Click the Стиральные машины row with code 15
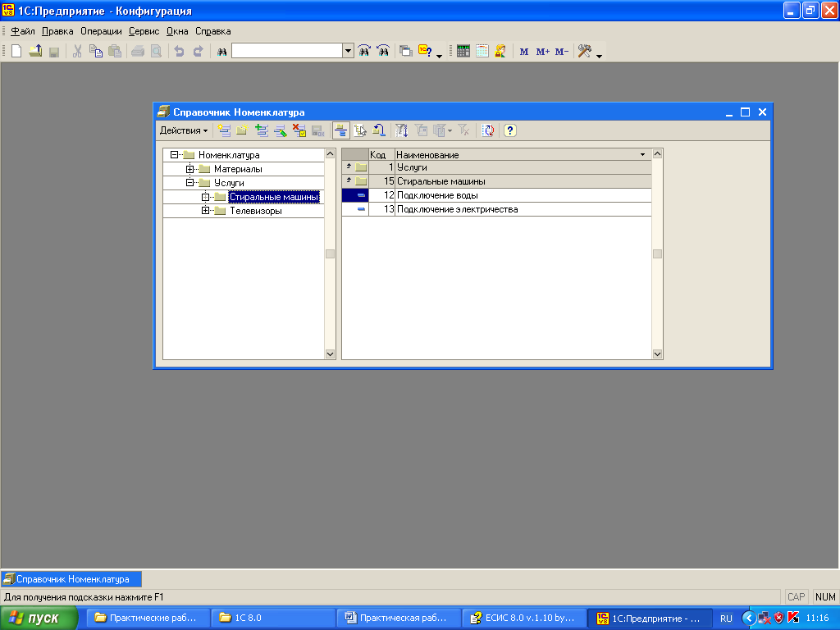This screenshot has height=630, width=840. [x=496, y=181]
